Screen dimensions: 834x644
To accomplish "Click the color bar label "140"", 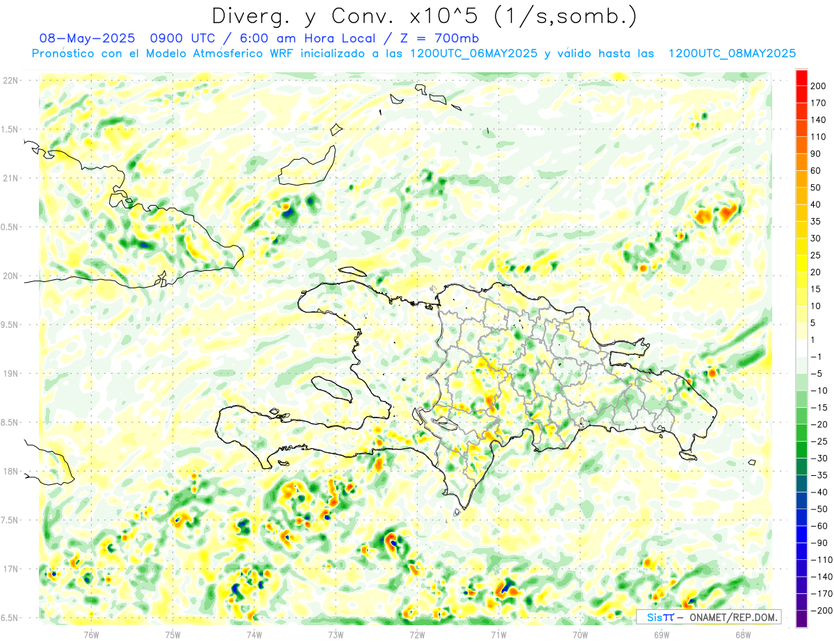I will coord(819,119).
